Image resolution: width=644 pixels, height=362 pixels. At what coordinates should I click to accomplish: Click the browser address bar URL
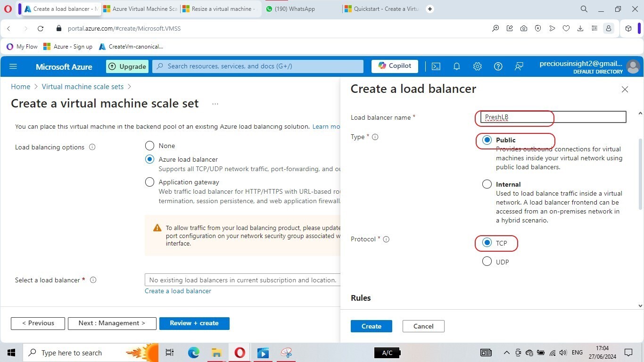click(124, 28)
